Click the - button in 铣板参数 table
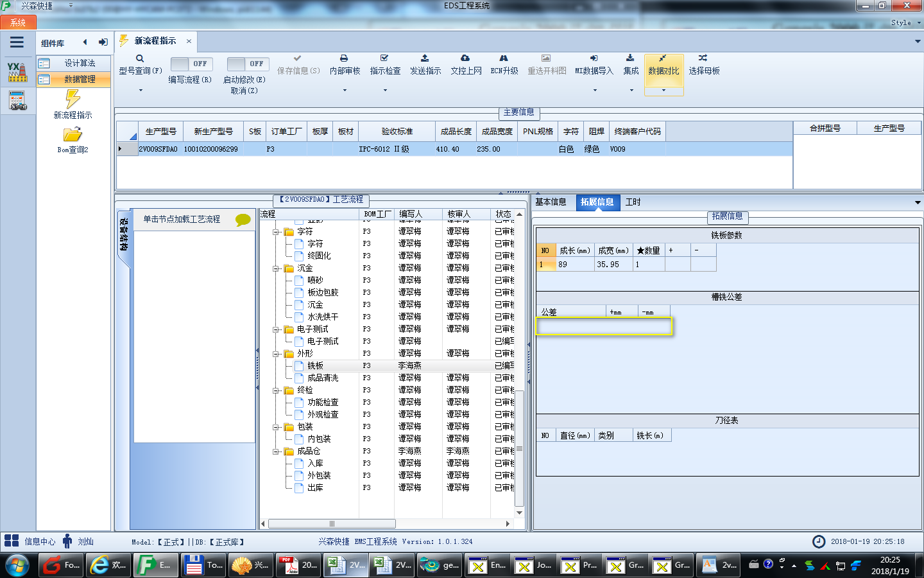The width and height of the screenshot is (924, 578). pos(703,250)
